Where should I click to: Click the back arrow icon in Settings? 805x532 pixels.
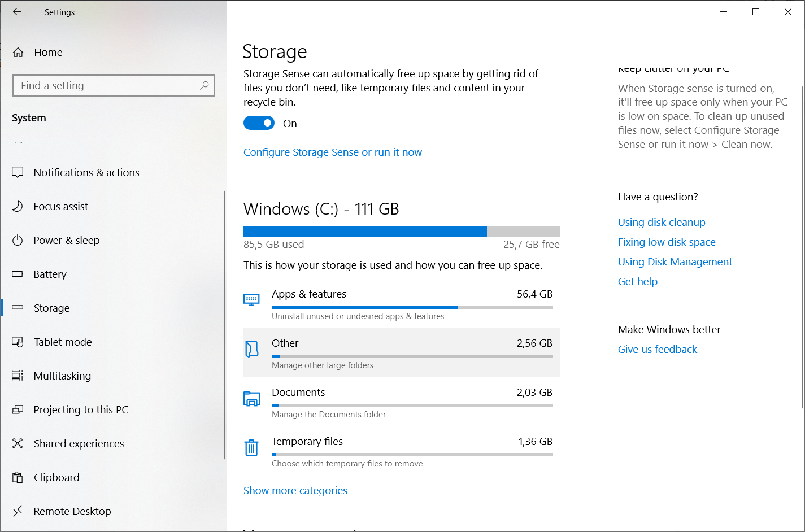pos(17,12)
